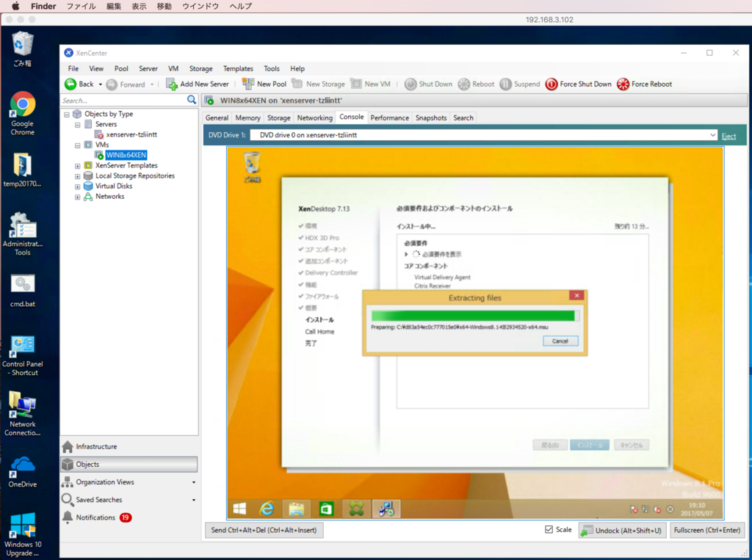
Task: Expand the required components item in the installer
Action: pyautogui.click(x=406, y=254)
